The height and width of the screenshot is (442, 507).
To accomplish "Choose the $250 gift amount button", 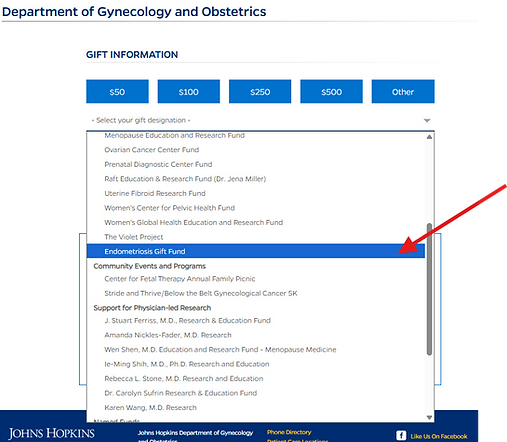I will click(x=260, y=91).
